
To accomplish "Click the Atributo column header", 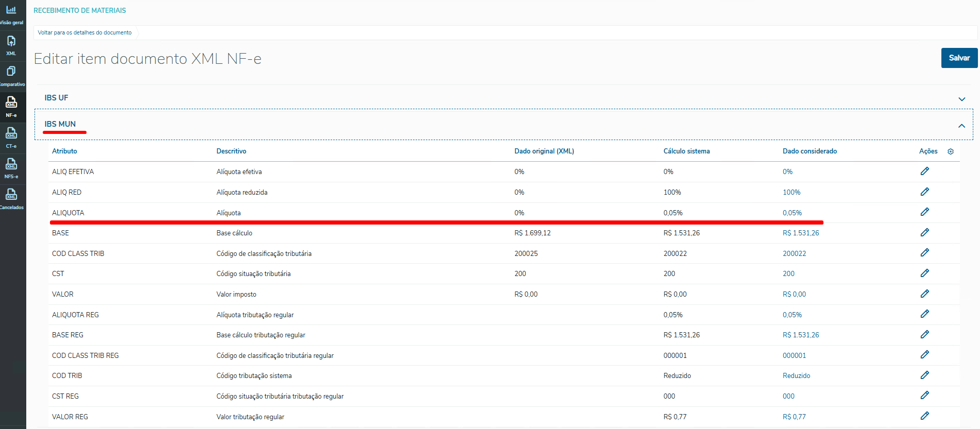I will [64, 151].
